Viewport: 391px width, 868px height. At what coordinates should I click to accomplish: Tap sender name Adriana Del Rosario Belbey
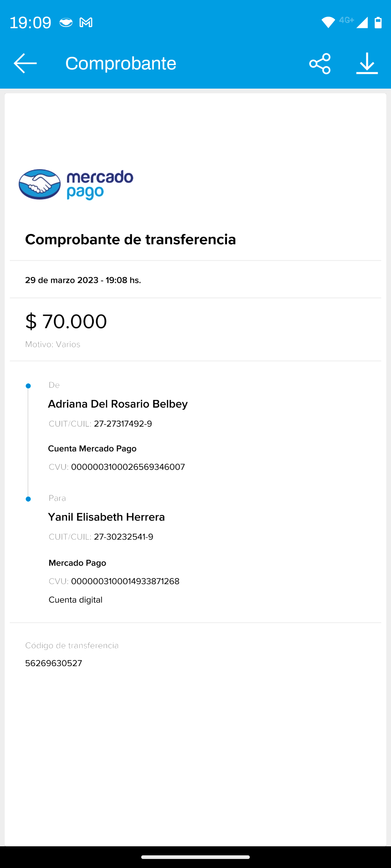[x=118, y=404]
